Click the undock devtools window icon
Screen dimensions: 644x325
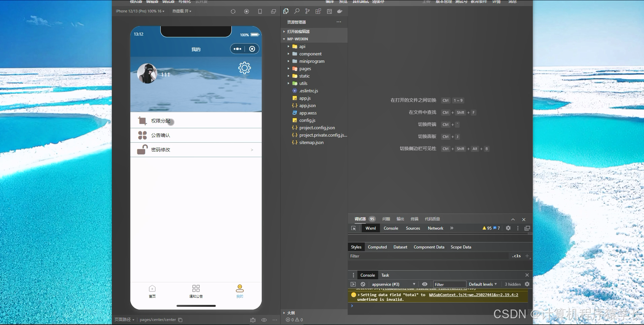click(x=527, y=228)
